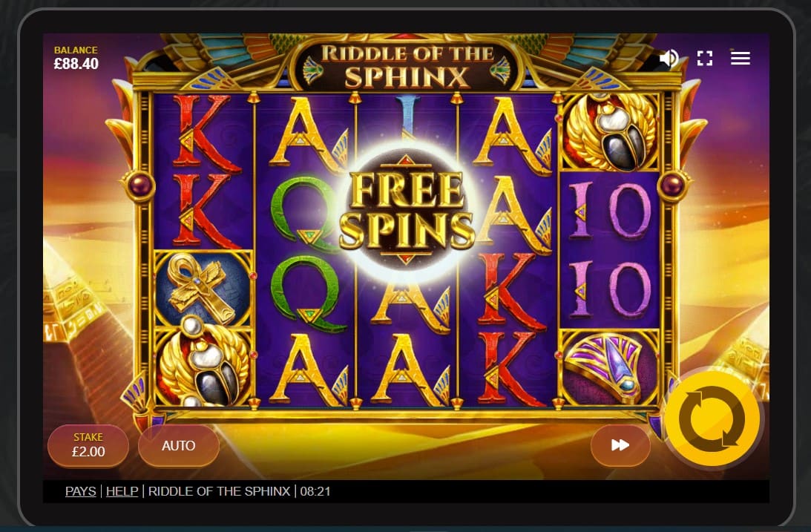Mute the game sound speaker icon
The height and width of the screenshot is (532, 811).
(x=669, y=59)
